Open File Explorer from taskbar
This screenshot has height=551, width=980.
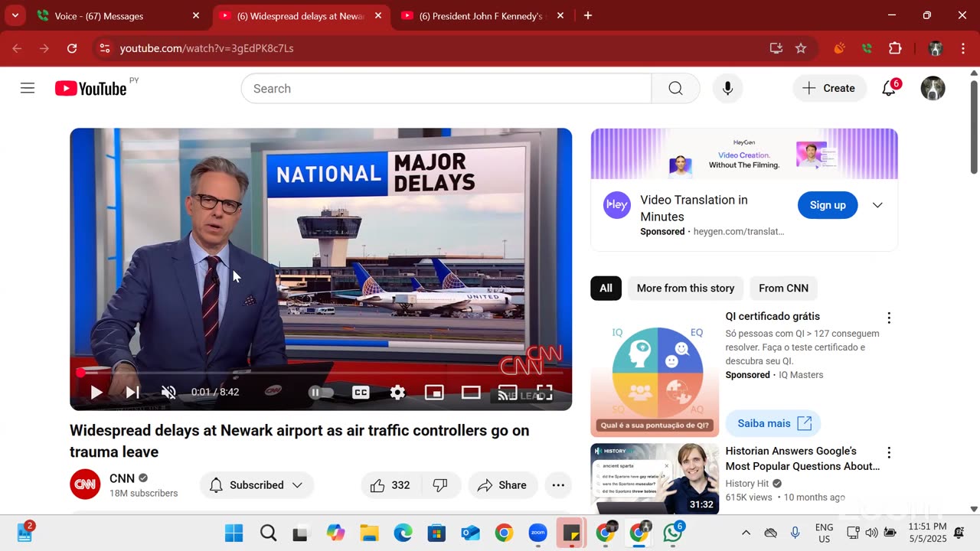click(x=369, y=533)
